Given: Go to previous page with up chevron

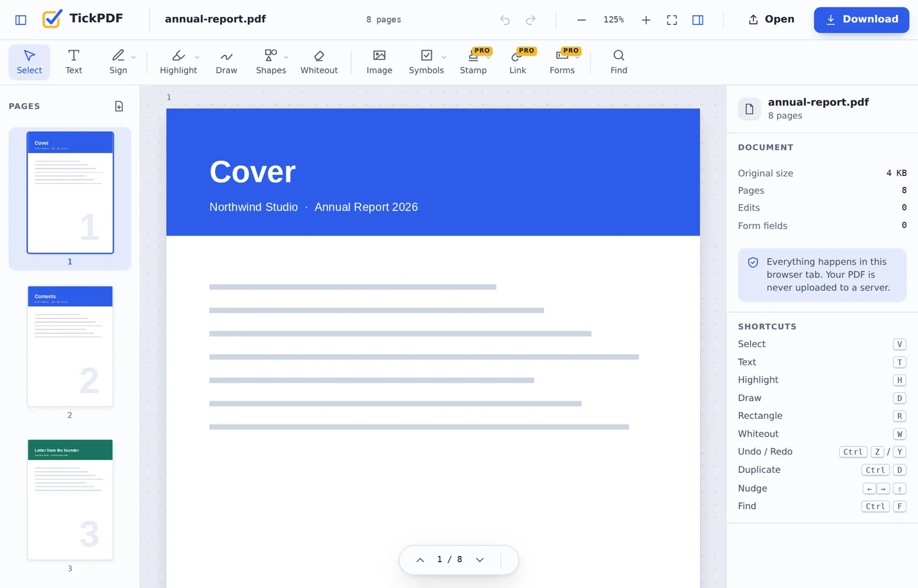Looking at the screenshot, I should coord(420,560).
